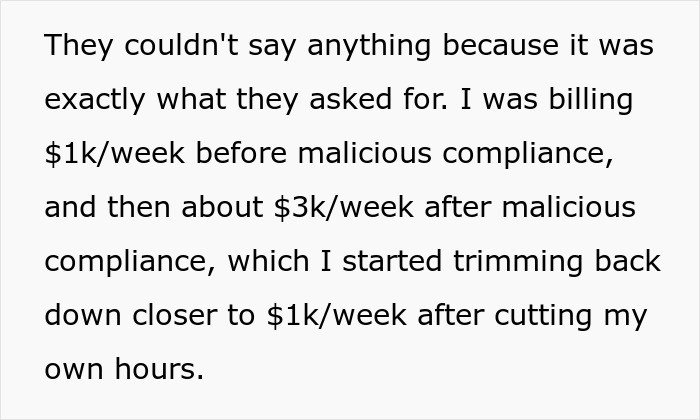Select the word "cutting"
The height and width of the screenshot is (420, 700).
(x=543, y=316)
